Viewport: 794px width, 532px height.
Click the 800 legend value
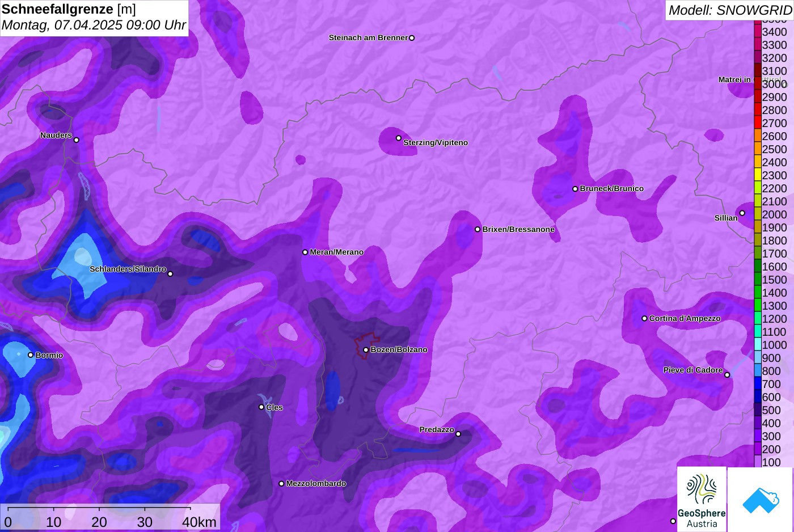771,371
